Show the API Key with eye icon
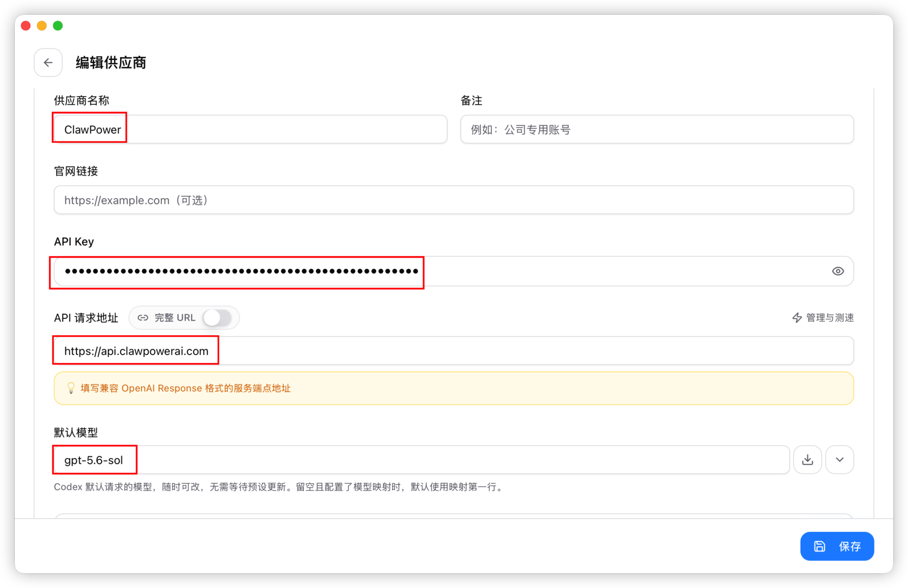The image size is (908, 588). tap(838, 271)
